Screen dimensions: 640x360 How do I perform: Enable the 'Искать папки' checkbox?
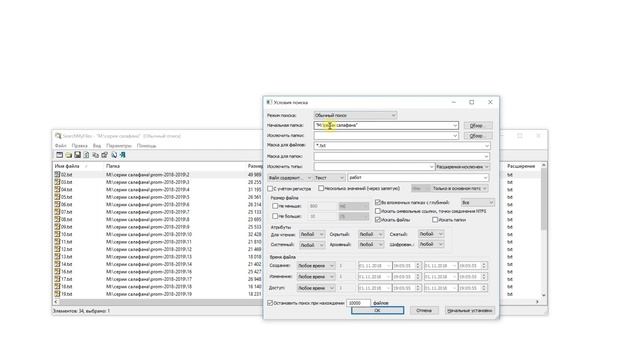(x=435, y=220)
